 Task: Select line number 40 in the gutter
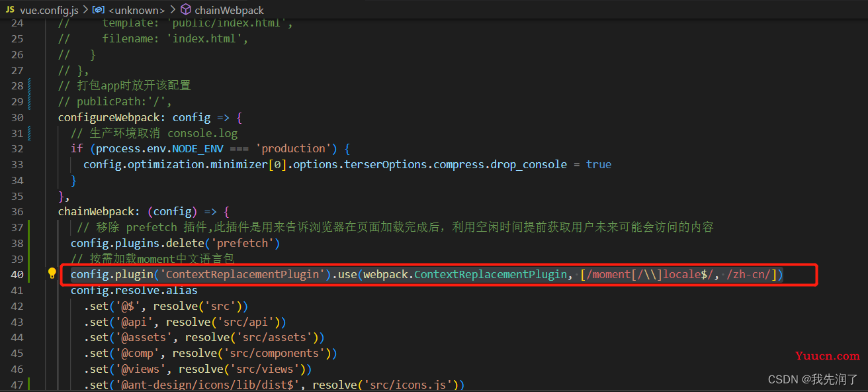pos(17,274)
